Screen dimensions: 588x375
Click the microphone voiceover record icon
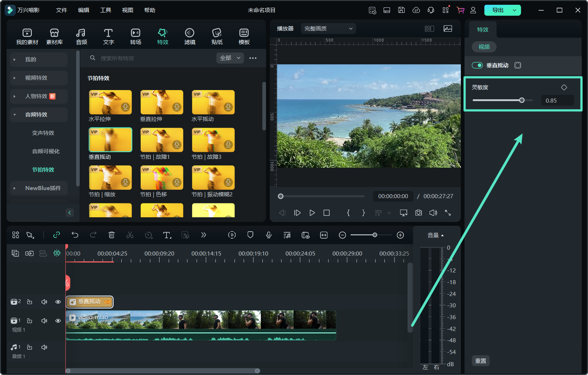pos(269,235)
